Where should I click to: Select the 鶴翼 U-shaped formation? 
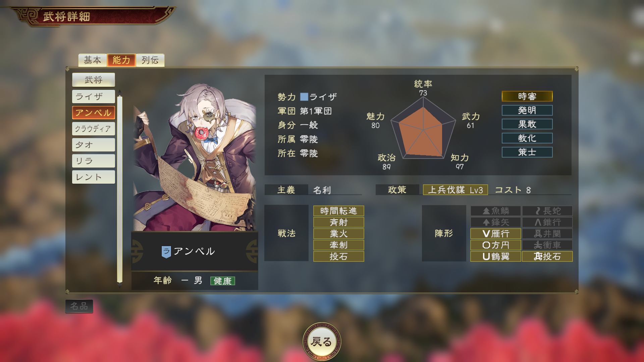495,256
